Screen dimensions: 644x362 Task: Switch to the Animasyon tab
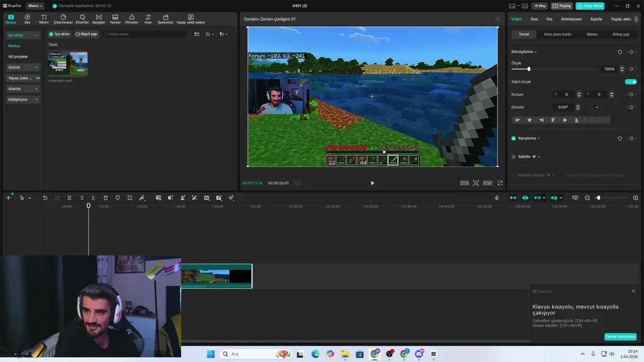(x=572, y=19)
